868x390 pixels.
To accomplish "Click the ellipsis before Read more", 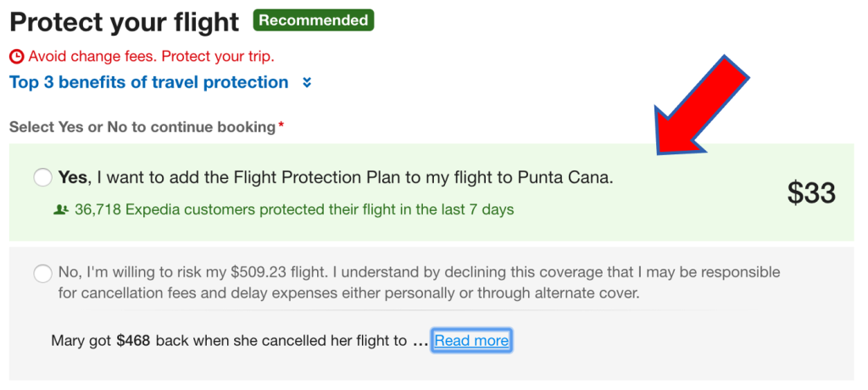I will tap(420, 342).
